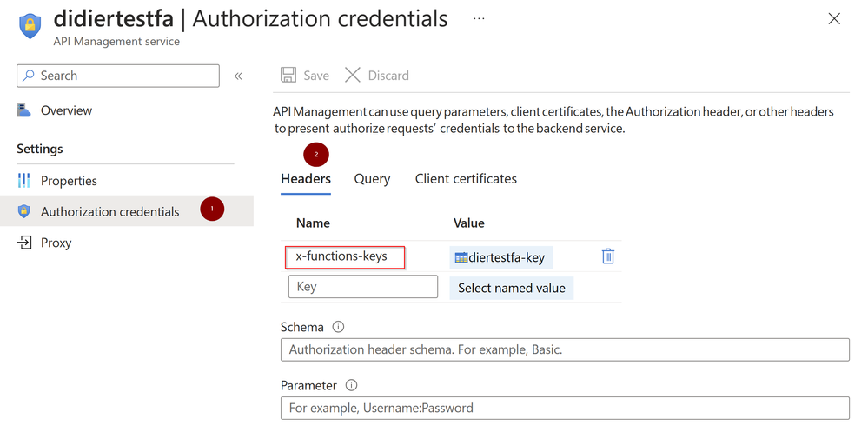Open Overview in the sidebar

click(66, 110)
